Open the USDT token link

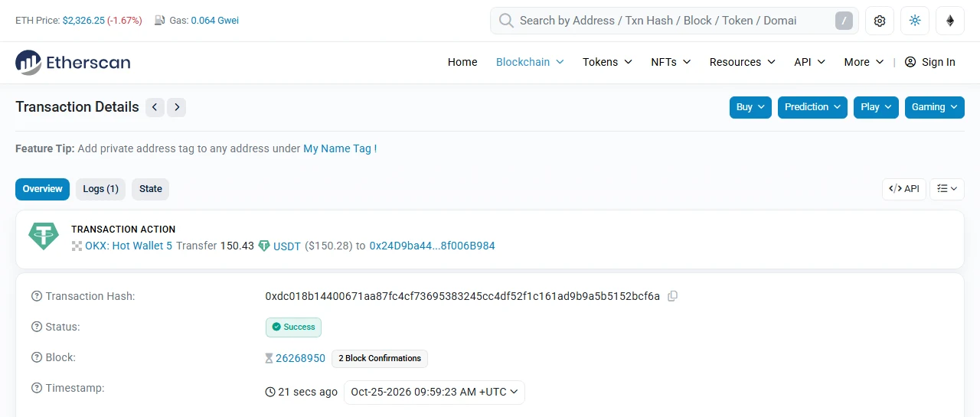(x=287, y=246)
